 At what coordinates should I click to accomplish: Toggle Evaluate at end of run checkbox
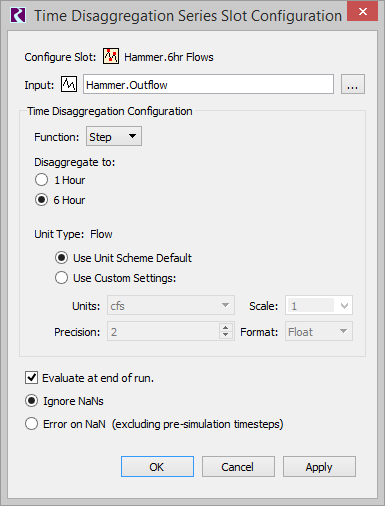31,378
